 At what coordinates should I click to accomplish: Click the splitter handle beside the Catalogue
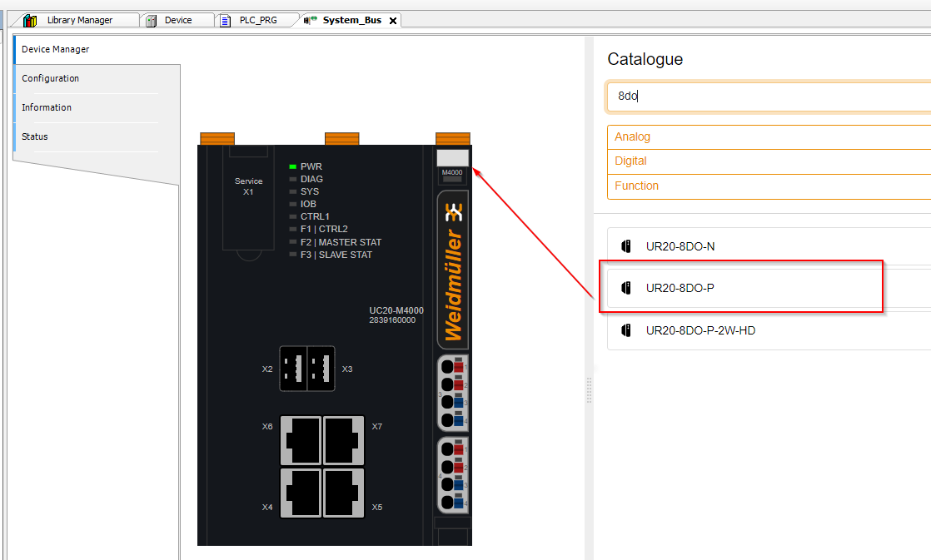[589, 390]
